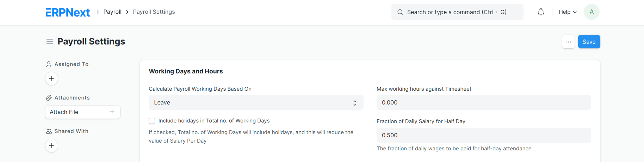Open the notifications bell
The height and width of the screenshot is (162, 644).
pos(541,12)
